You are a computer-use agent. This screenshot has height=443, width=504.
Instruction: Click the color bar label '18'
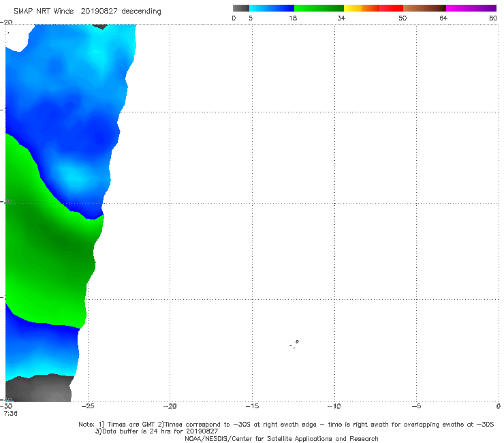click(293, 18)
